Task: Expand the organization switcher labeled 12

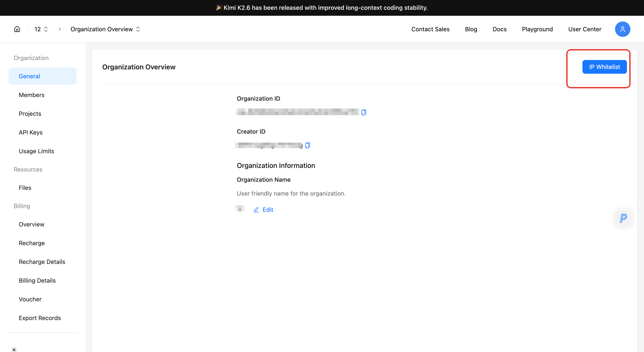Action: [41, 29]
